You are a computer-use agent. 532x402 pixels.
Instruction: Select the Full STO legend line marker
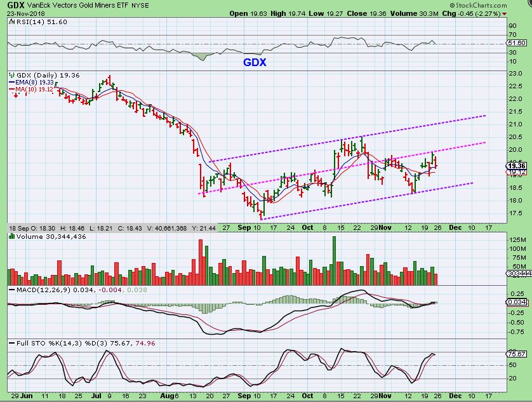pyautogui.click(x=12, y=344)
